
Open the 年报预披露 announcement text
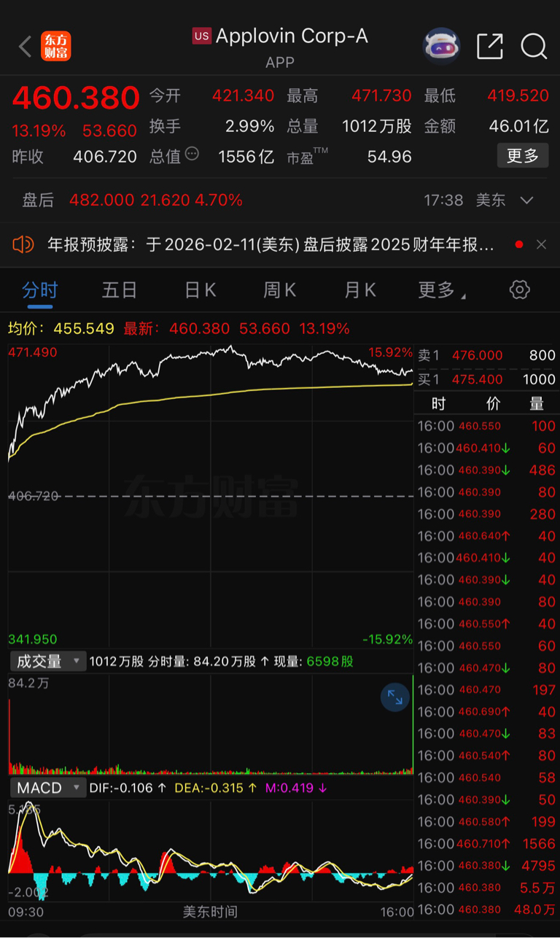271,244
